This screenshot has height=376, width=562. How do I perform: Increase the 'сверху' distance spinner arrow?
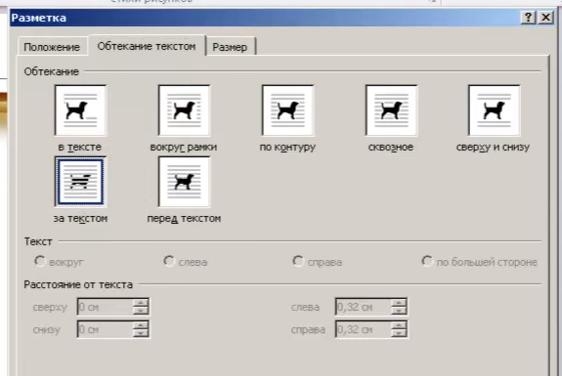140,303
